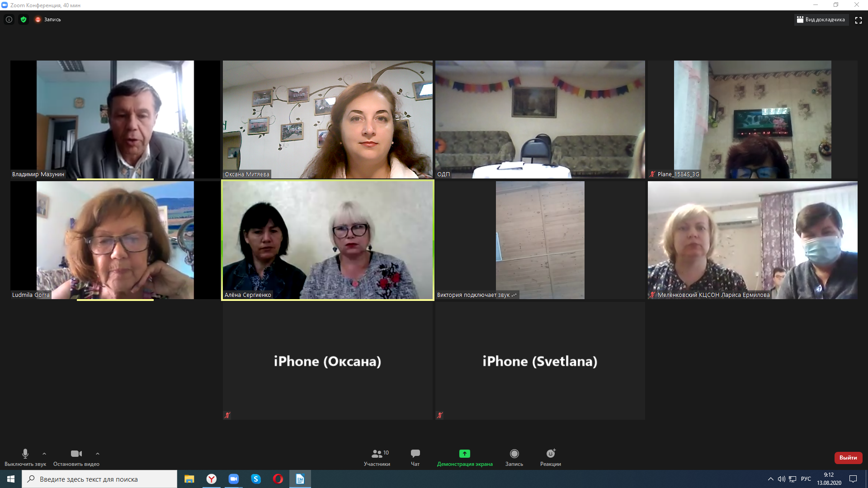868x488 pixels.
Task: Open the Chat panel
Action: [415, 457]
